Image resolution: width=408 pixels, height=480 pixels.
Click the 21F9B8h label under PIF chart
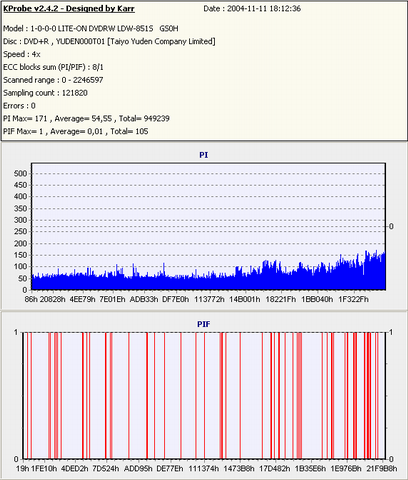click(382, 469)
